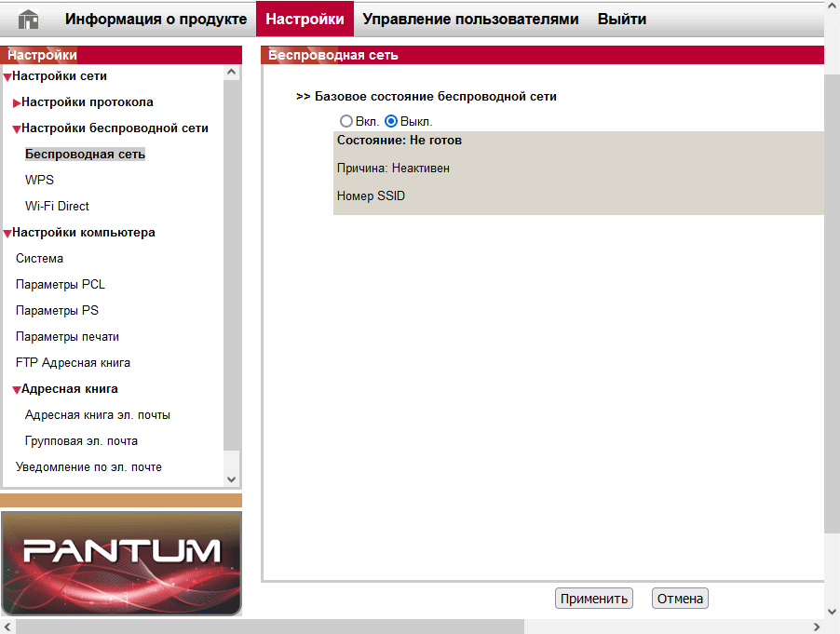The image size is (840, 634).
Task: Click the Pantum logo image
Action: [x=122, y=563]
